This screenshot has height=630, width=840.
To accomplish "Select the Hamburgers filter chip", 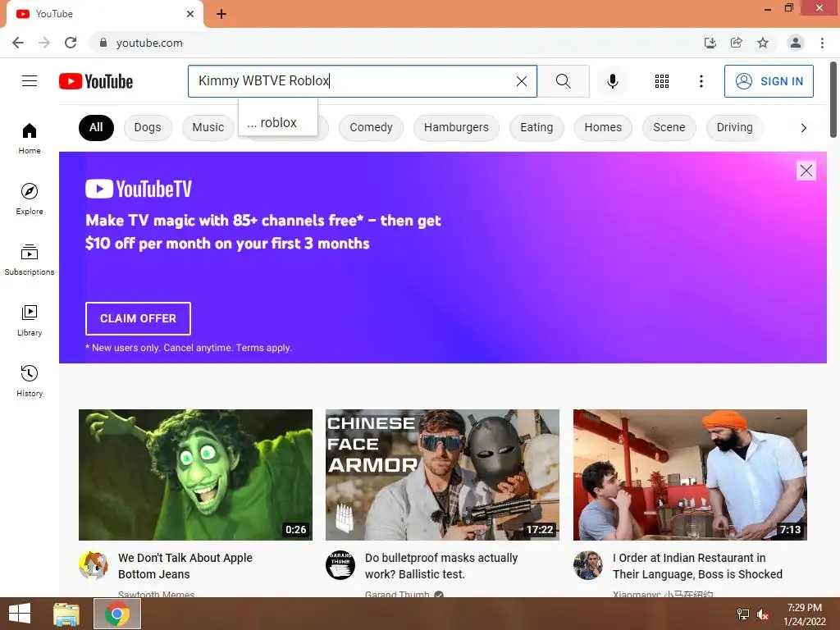I will [x=456, y=127].
